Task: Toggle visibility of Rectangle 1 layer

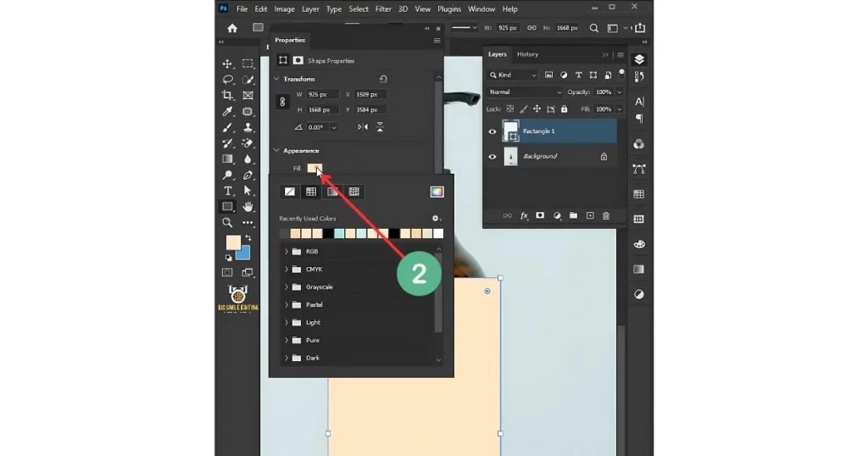Action: coord(492,131)
